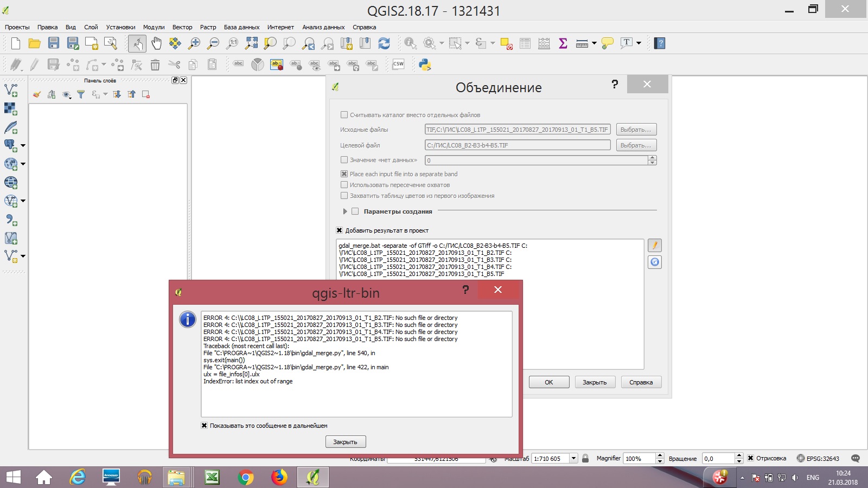868x488 pixels.
Task: Tick the 'Параметры создания' checkbox
Action: tap(355, 211)
